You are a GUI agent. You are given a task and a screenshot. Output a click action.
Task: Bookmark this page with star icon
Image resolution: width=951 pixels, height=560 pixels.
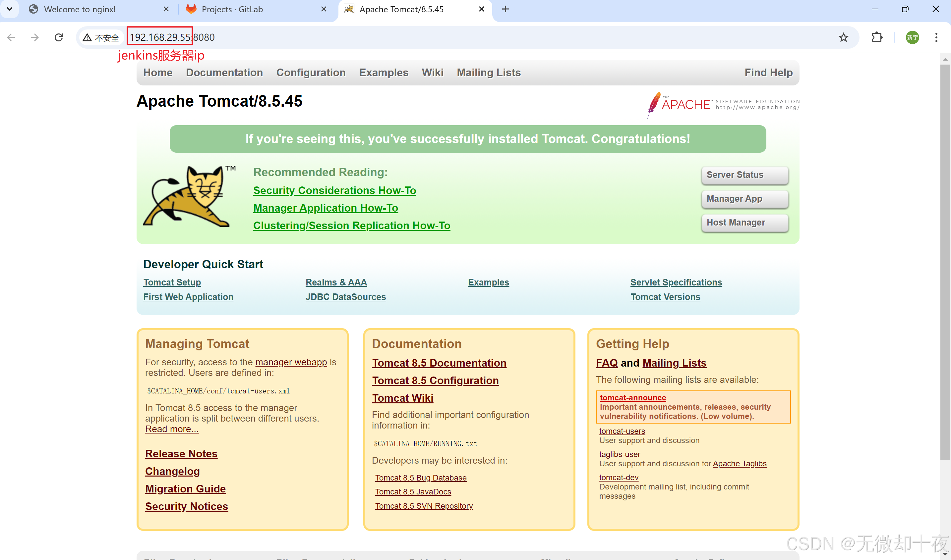pos(843,37)
